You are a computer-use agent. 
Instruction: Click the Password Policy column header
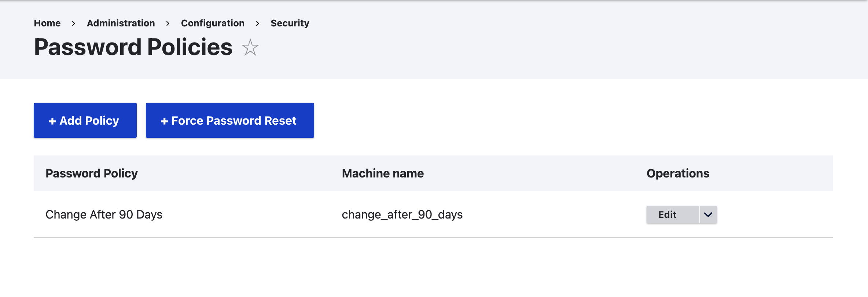(92, 173)
